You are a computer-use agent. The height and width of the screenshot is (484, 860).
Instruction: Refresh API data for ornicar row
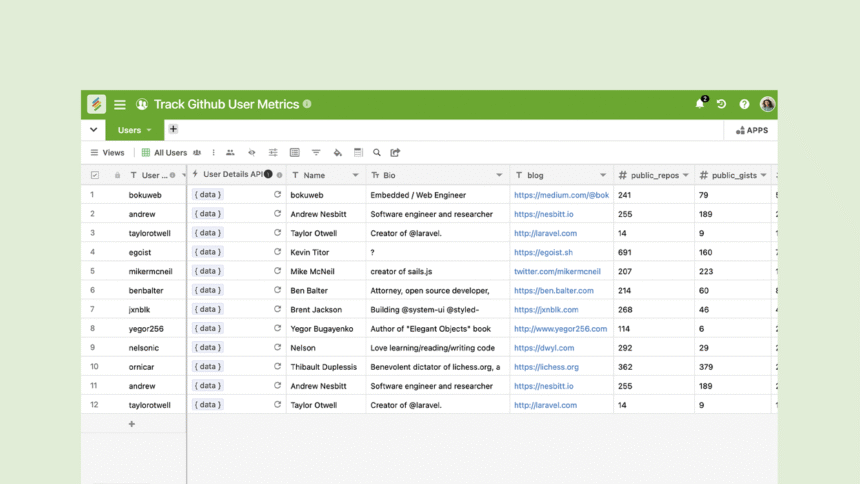tap(278, 366)
